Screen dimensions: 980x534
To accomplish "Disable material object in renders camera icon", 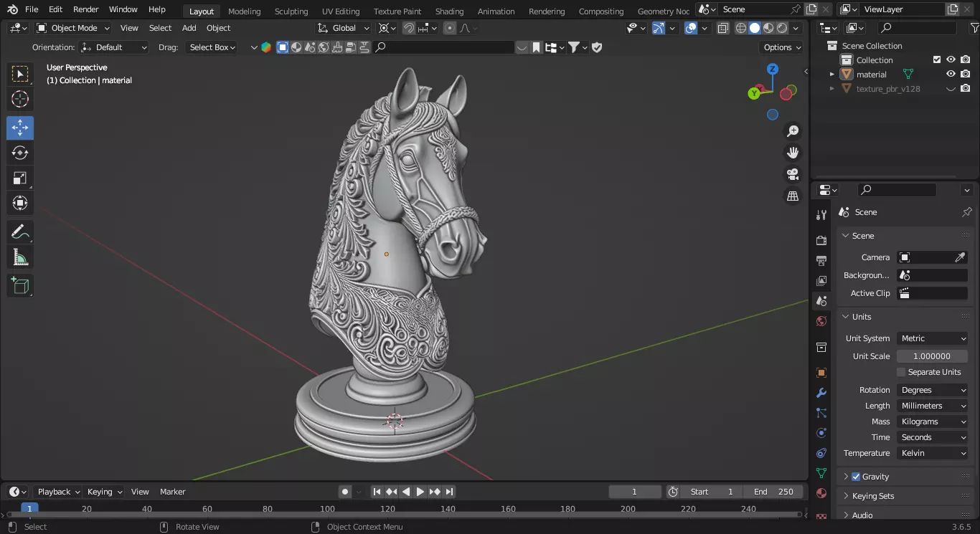I will coord(966,75).
